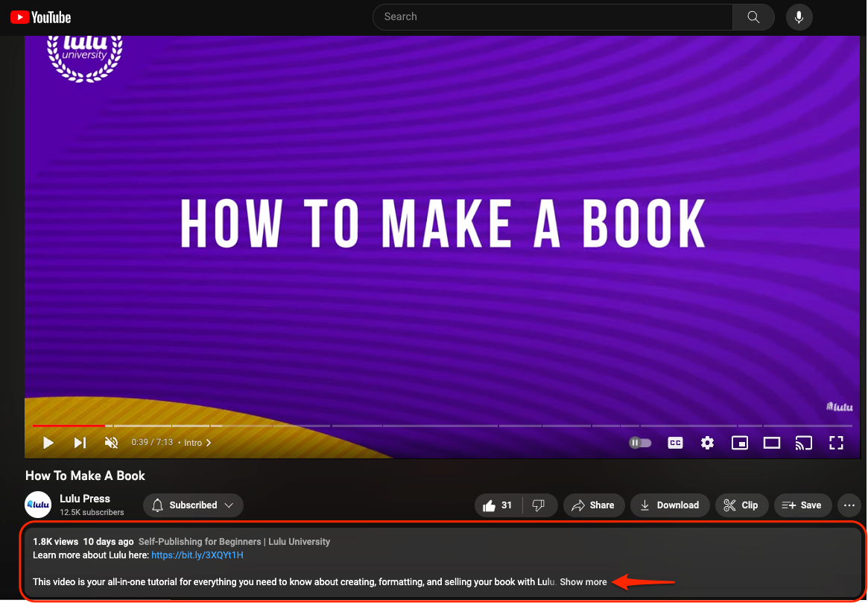The image size is (868, 603).
Task: Click the Share button
Action: (x=594, y=505)
